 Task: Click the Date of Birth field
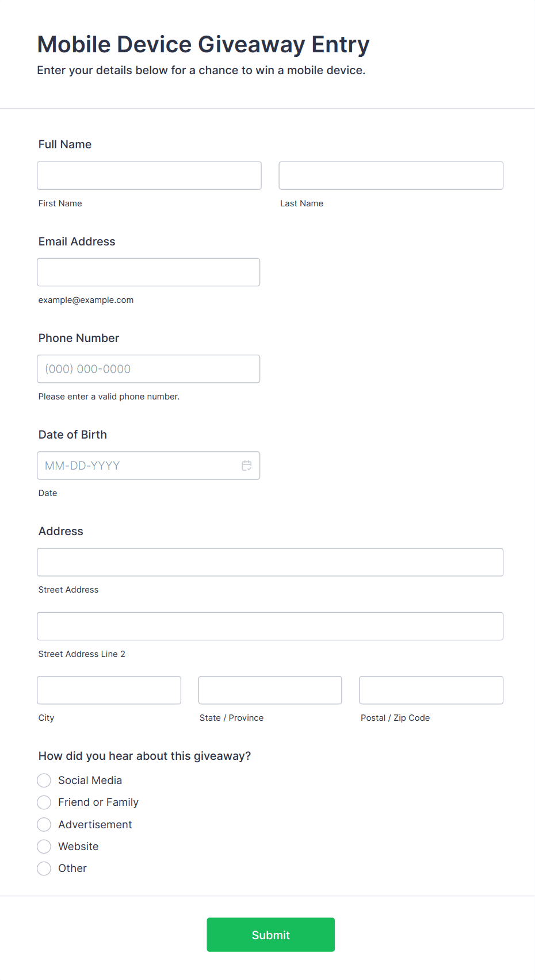coord(148,466)
